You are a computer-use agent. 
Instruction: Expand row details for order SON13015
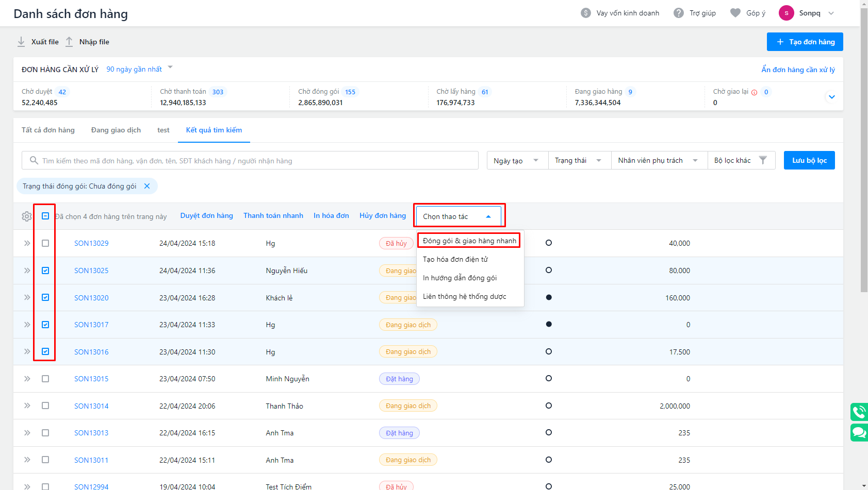tap(27, 379)
